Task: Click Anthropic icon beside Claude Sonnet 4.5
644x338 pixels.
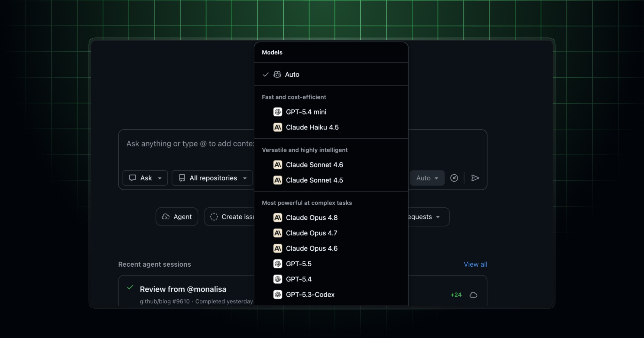Action: point(278,180)
